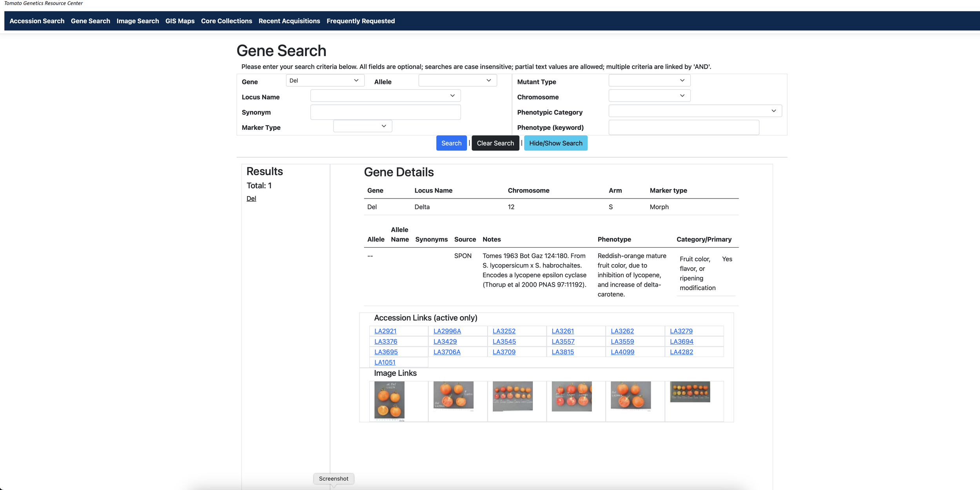Click the blue Search button
Image resolution: width=980 pixels, height=490 pixels.
coord(451,143)
